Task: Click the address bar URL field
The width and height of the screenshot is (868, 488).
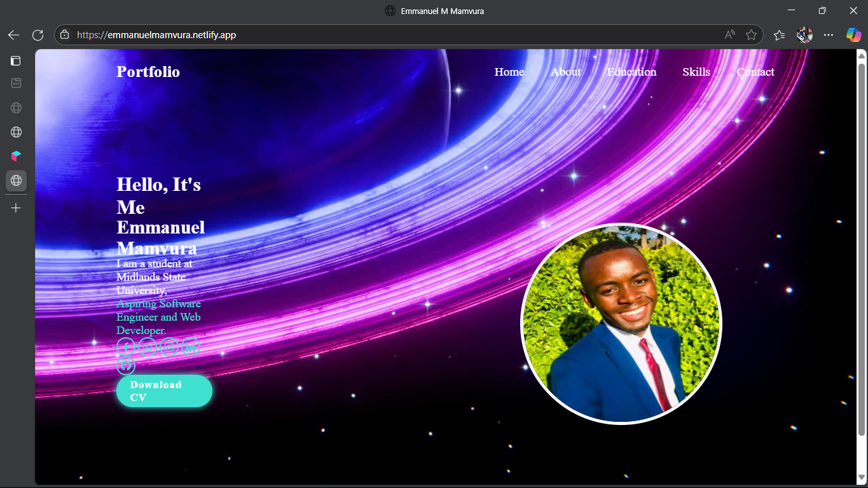Action: [382, 35]
